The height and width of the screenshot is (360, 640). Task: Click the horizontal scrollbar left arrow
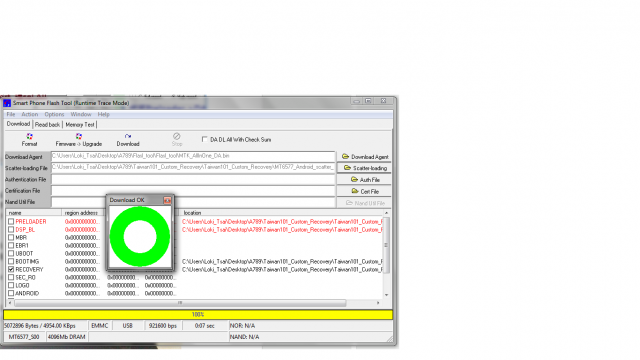[10, 303]
